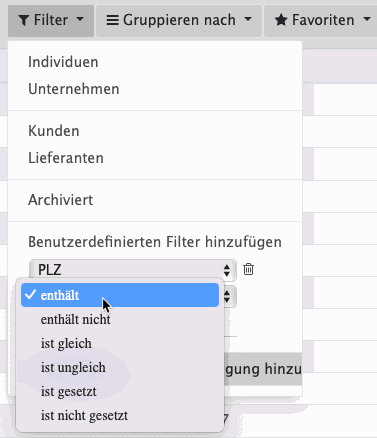Apply the Lieferanten filter

click(66, 158)
